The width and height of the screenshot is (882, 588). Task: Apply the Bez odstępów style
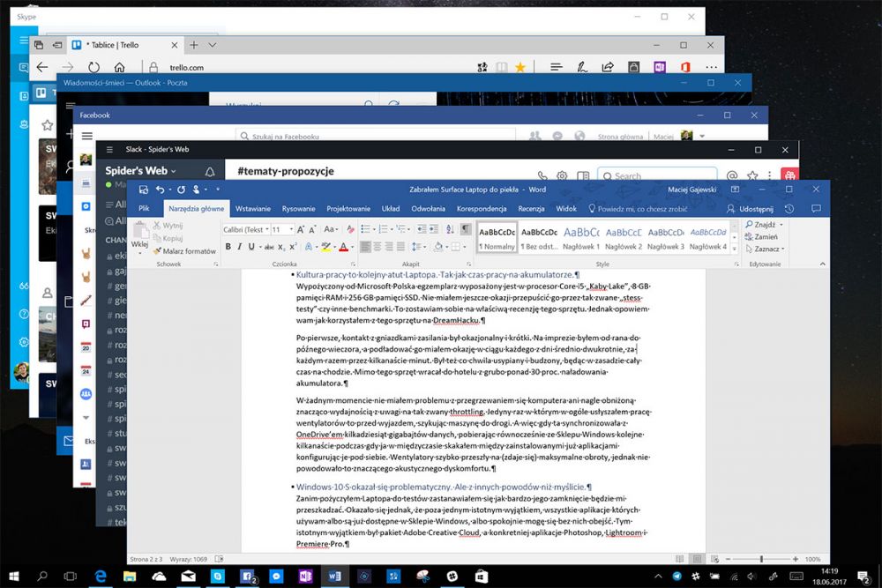(x=539, y=238)
